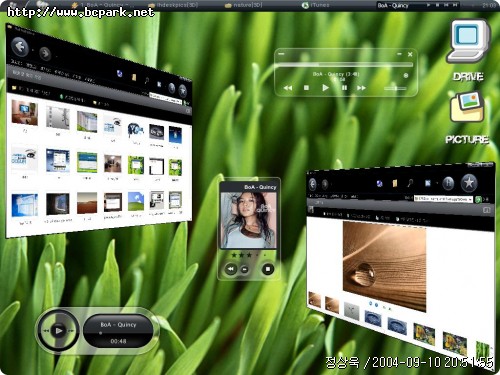The image size is (500, 375).
Task: Click the stop button under the album art
Action: [268, 269]
